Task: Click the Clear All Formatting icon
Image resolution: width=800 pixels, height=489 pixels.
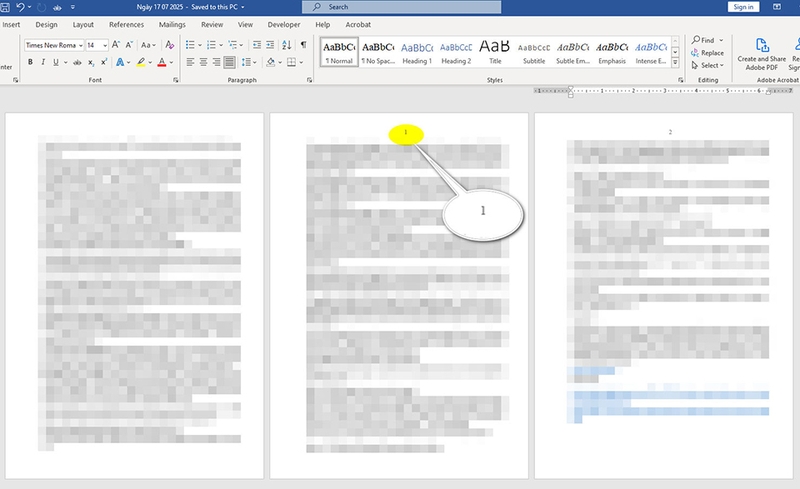Action: (168, 45)
